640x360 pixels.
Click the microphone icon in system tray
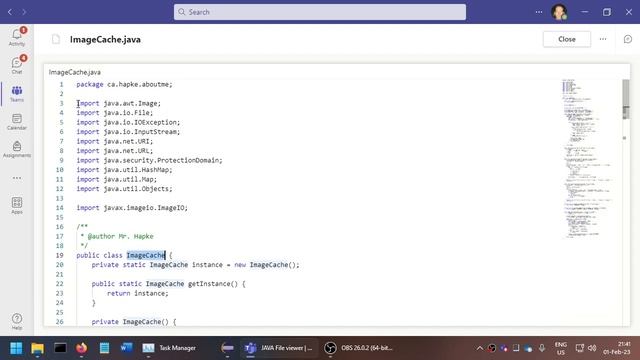[542, 348]
